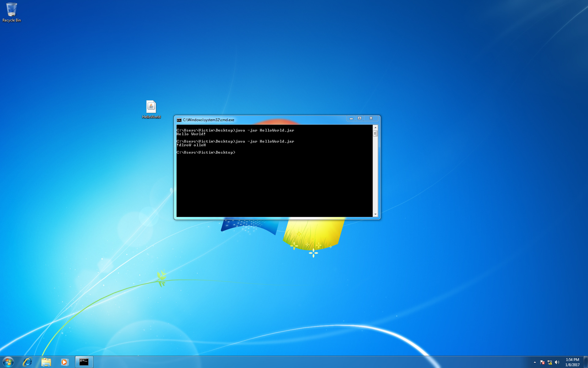
Task: Maximize the cmd.exe window
Action: point(360,118)
